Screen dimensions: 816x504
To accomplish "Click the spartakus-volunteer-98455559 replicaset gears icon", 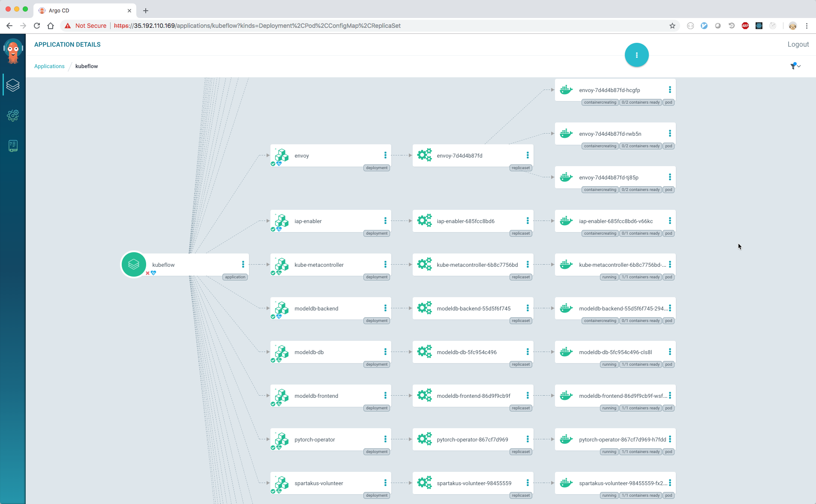I will (424, 483).
